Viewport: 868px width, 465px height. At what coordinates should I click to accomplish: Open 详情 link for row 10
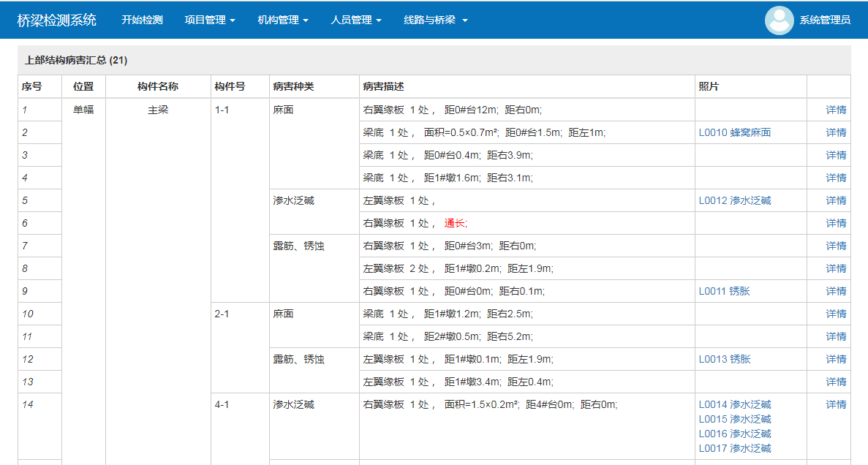point(836,314)
